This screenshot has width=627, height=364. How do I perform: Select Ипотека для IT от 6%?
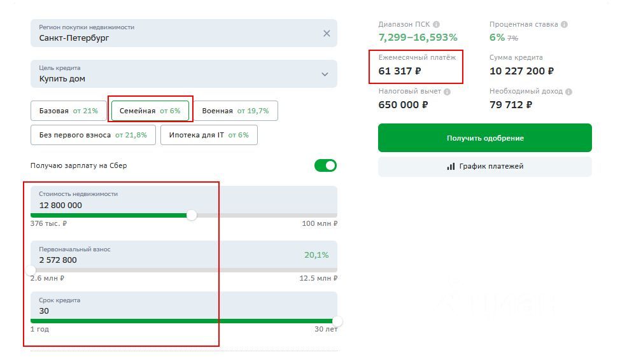click(x=209, y=135)
